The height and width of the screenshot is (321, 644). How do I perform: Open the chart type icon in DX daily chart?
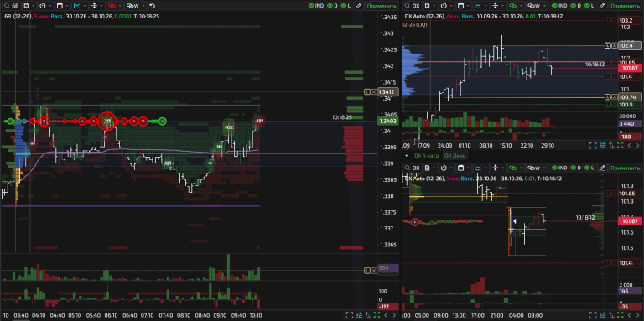[478, 6]
